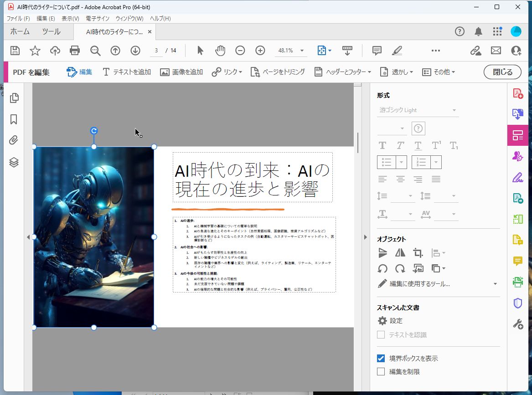Click ページをトリミング button
Screen dimensions: 532x395
pos(278,72)
